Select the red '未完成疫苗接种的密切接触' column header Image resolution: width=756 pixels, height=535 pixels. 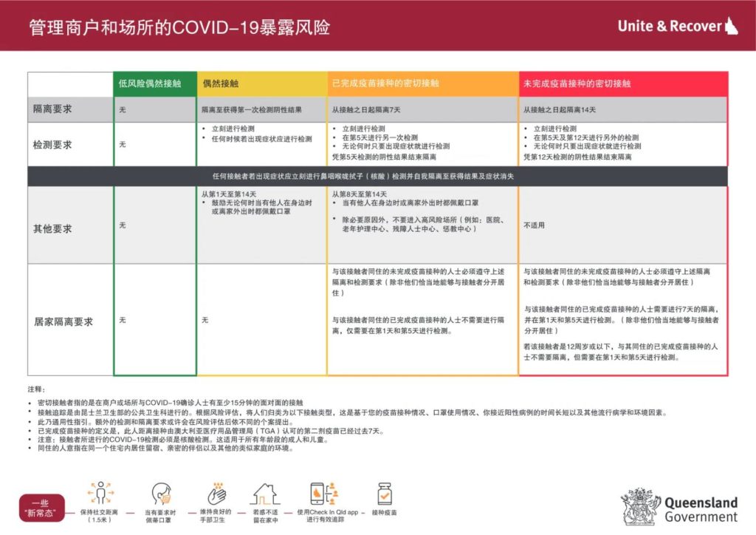click(x=623, y=84)
